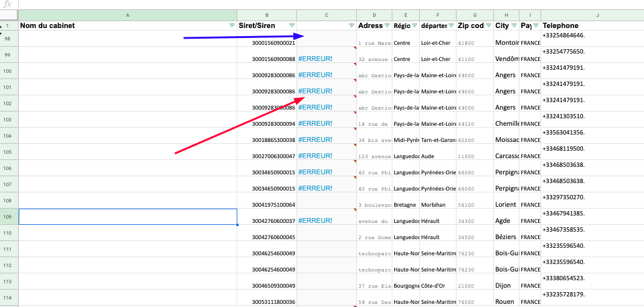Open the Adress column filter

point(387,26)
